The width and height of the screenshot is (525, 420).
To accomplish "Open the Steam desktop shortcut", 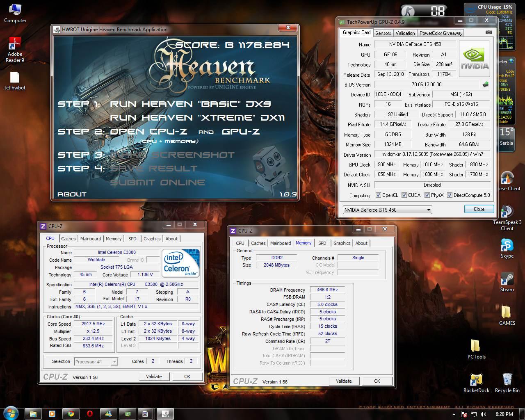I will (x=507, y=282).
